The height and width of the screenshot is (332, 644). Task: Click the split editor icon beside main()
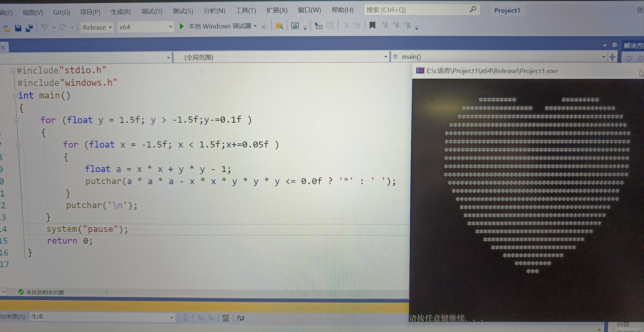click(612, 57)
